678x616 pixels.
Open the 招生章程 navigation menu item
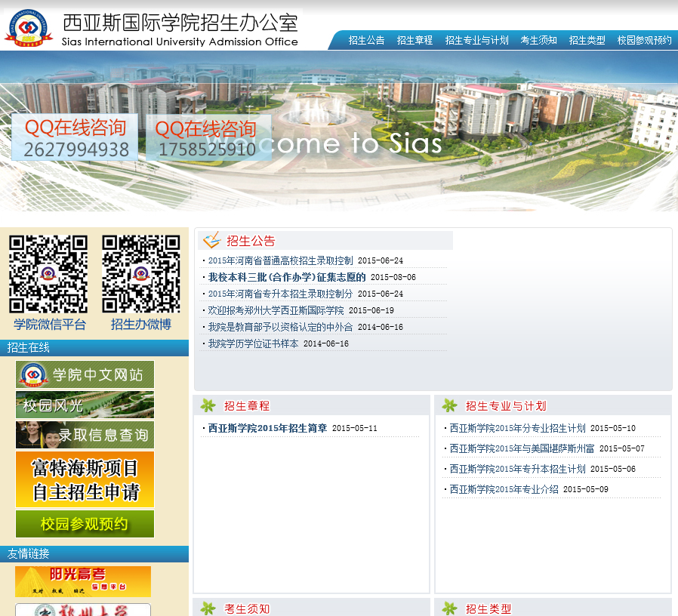pos(415,41)
